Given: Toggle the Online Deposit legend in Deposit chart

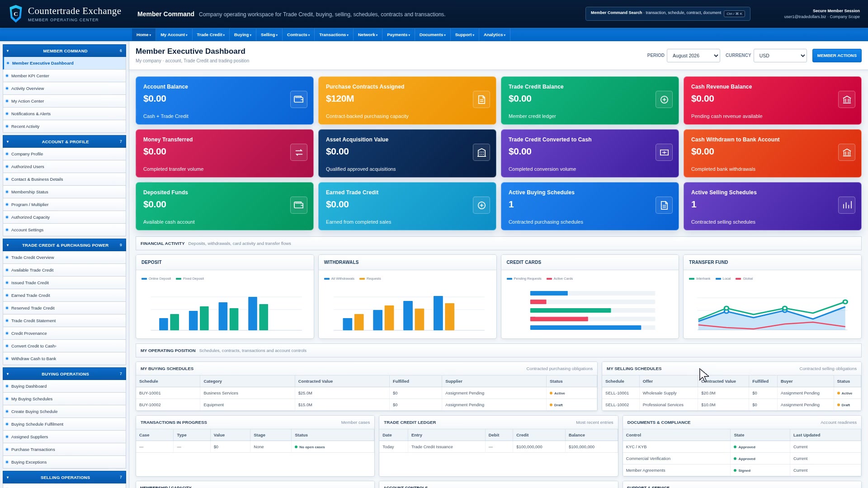Looking at the screenshot, I should point(156,279).
